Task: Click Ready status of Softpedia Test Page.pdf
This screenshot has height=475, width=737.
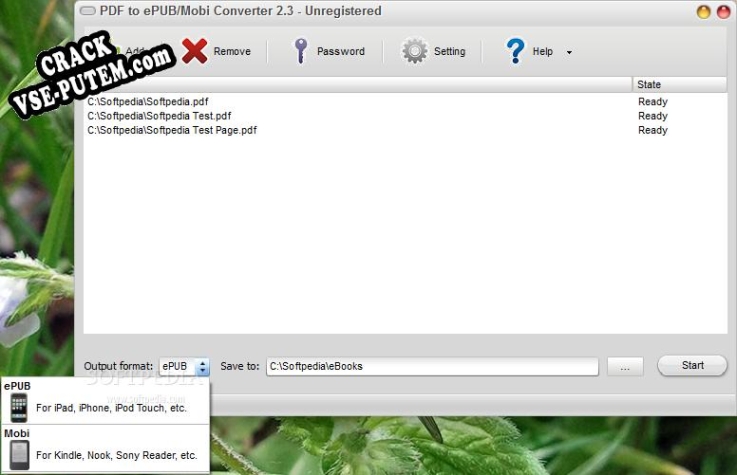Action: 652,130
